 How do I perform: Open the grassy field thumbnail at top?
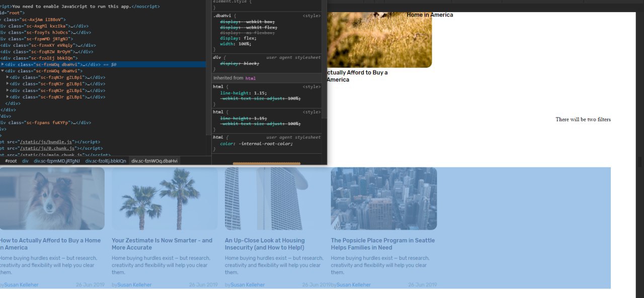379,40
